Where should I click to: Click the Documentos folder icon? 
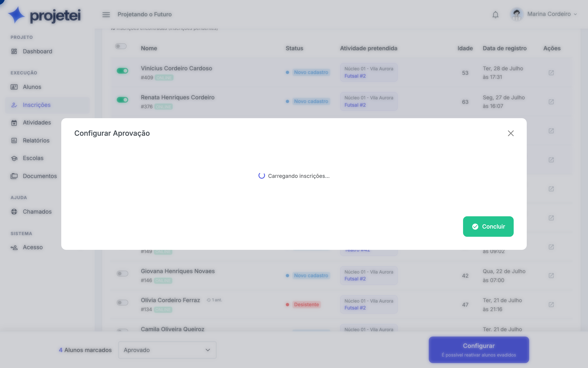pos(14,176)
